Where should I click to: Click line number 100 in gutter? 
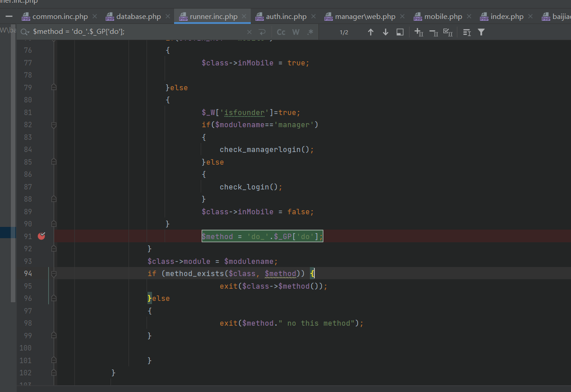coord(26,348)
